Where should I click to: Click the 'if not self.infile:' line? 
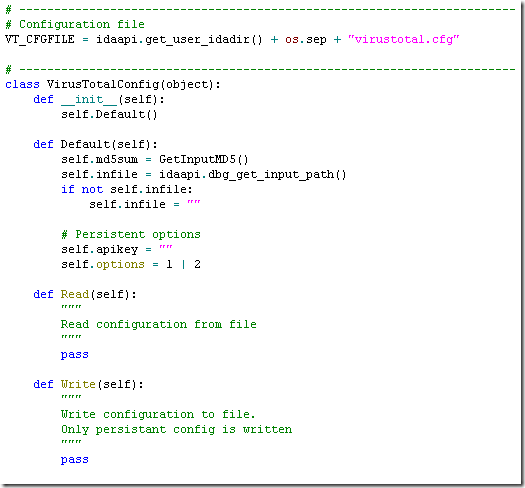click(127, 189)
